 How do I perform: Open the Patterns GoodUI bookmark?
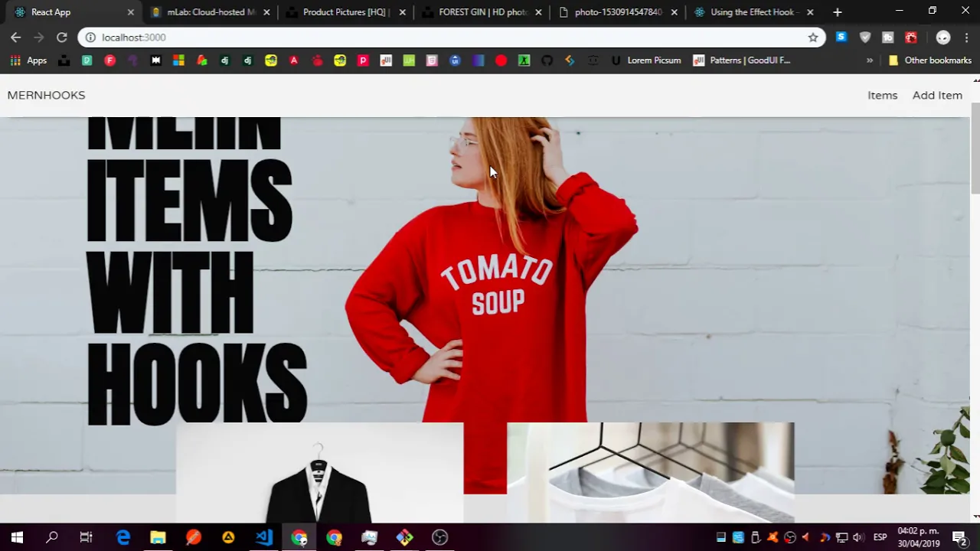coord(742,60)
